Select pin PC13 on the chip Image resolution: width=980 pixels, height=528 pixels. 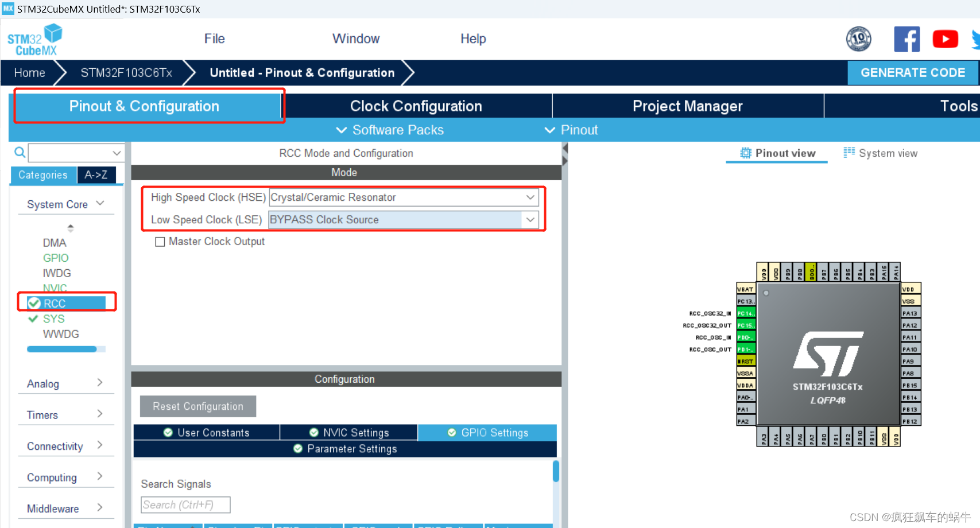(x=746, y=301)
